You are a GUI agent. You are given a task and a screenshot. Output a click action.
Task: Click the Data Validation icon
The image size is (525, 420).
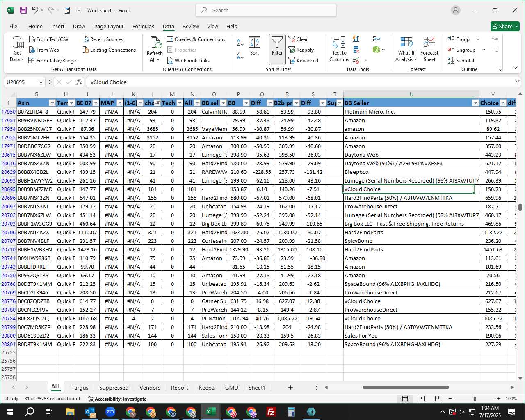(356, 61)
